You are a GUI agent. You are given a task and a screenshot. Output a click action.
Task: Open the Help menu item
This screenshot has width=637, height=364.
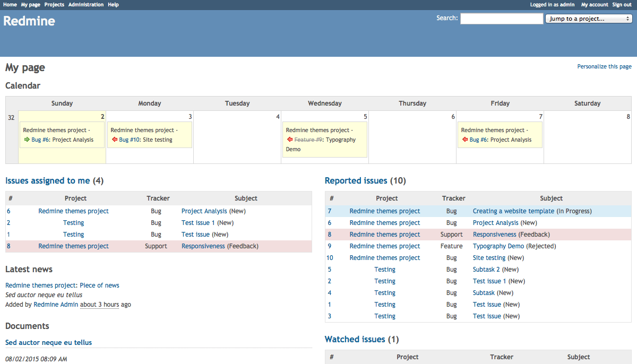[113, 5]
